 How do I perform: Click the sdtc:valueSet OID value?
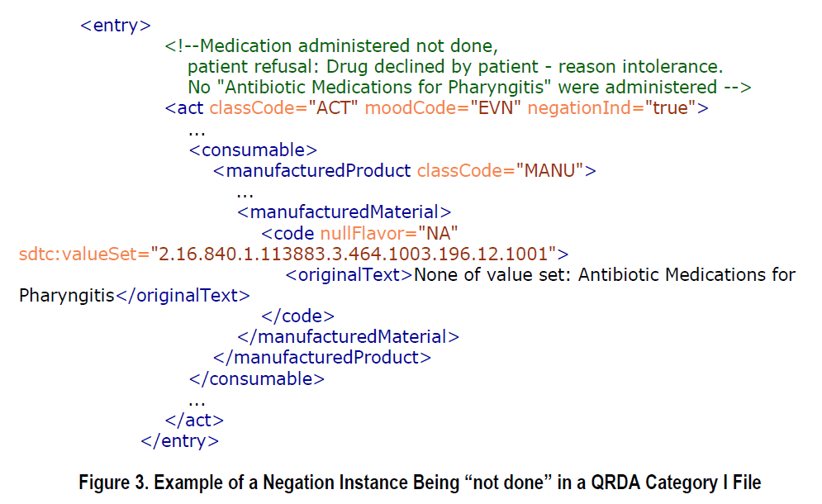(353, 254)
